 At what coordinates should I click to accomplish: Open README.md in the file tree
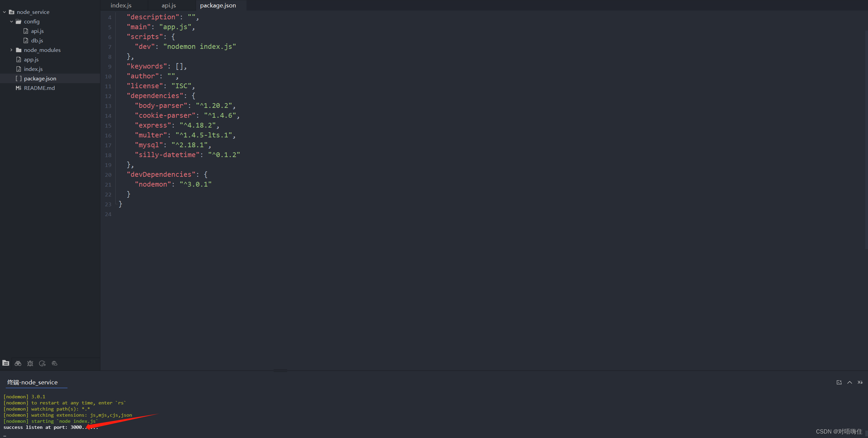point(39,88)
